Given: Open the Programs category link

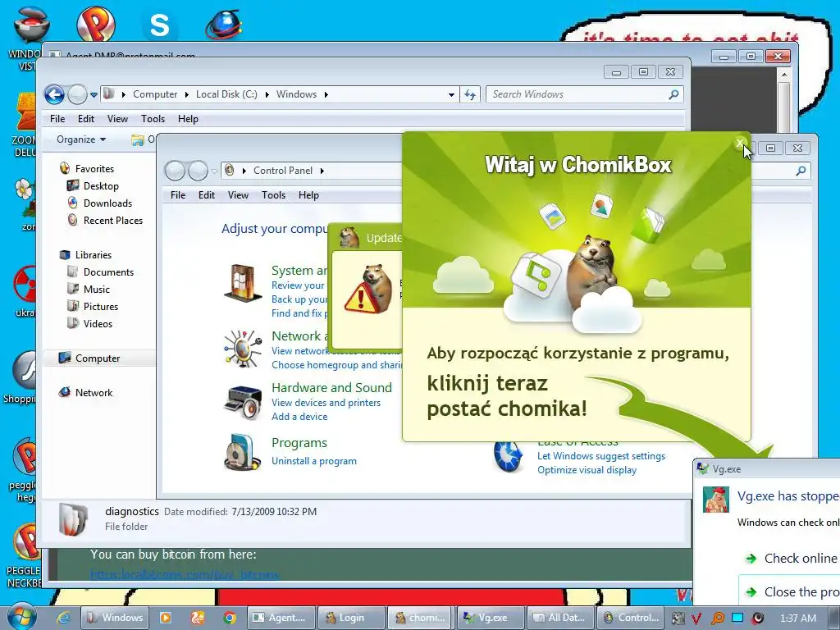Looking at the screenshot, I should coord(299,443).
